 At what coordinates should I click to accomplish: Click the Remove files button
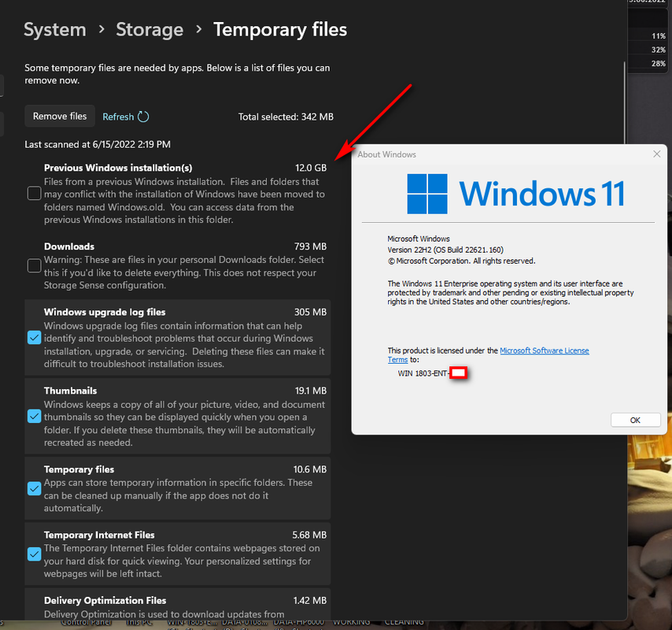pos(60,117)
